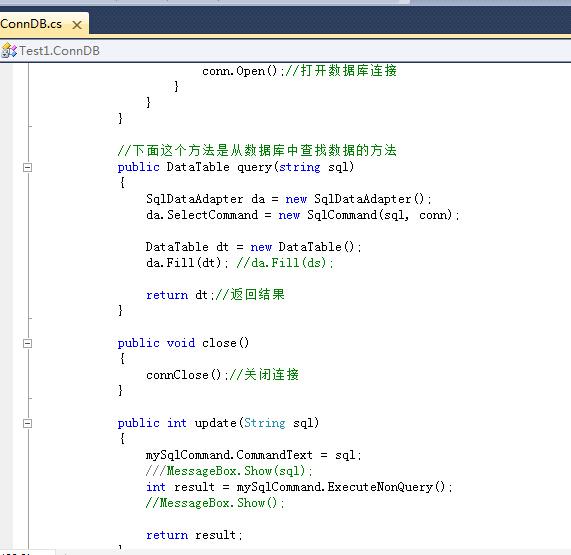Viewport: 571px width, 555px height.
Task: Click the 'DataTable dt = new DataTable()' line
Action: tap(253, 247)
